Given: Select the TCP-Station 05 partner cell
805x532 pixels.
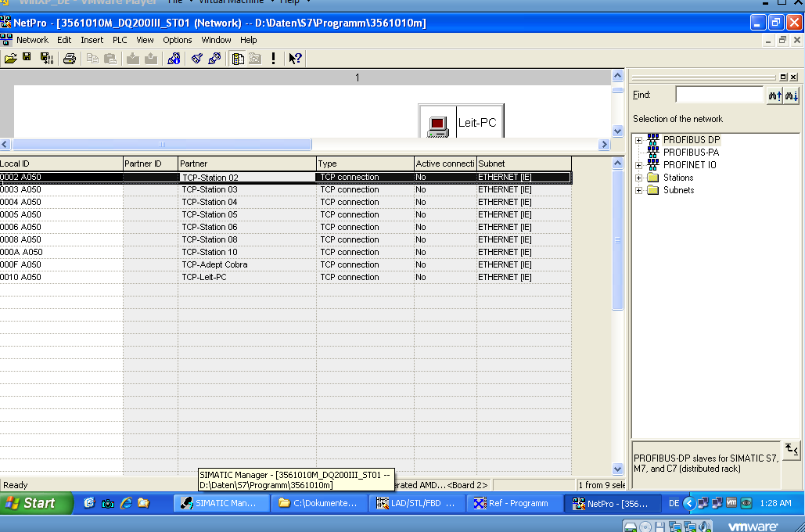Looking at the screenshot, I should (x=247, y=214).
